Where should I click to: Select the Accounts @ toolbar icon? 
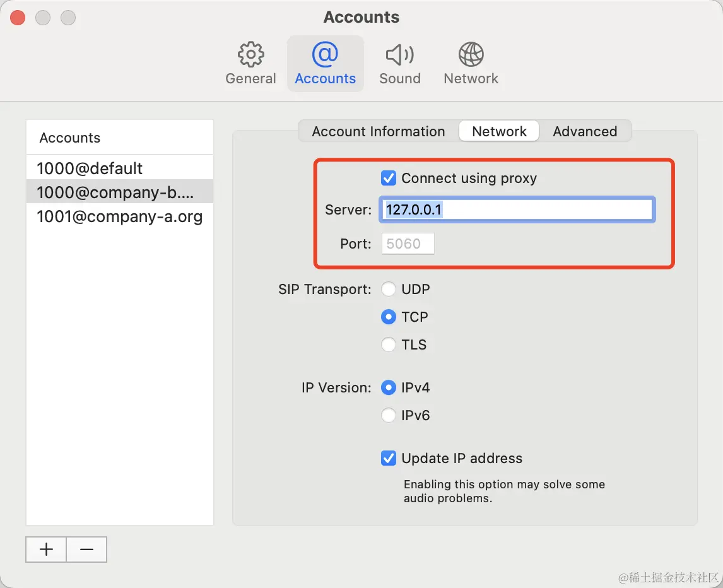tap(325, 64)
